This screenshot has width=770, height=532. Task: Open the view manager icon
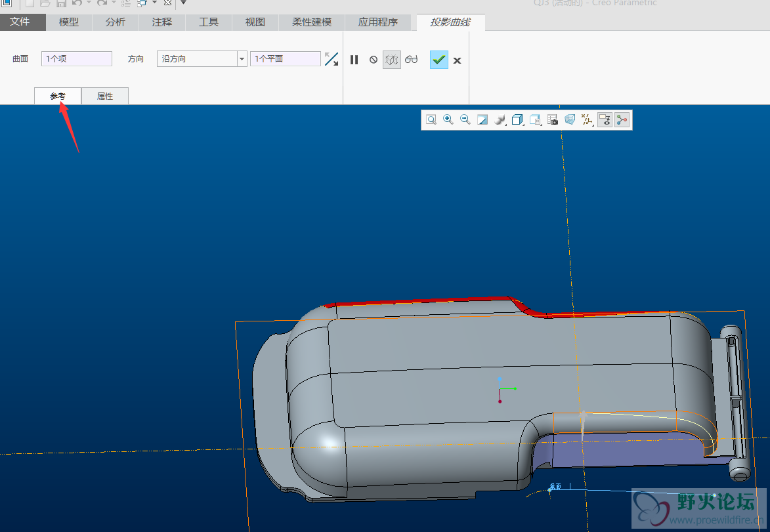[535, 120]
